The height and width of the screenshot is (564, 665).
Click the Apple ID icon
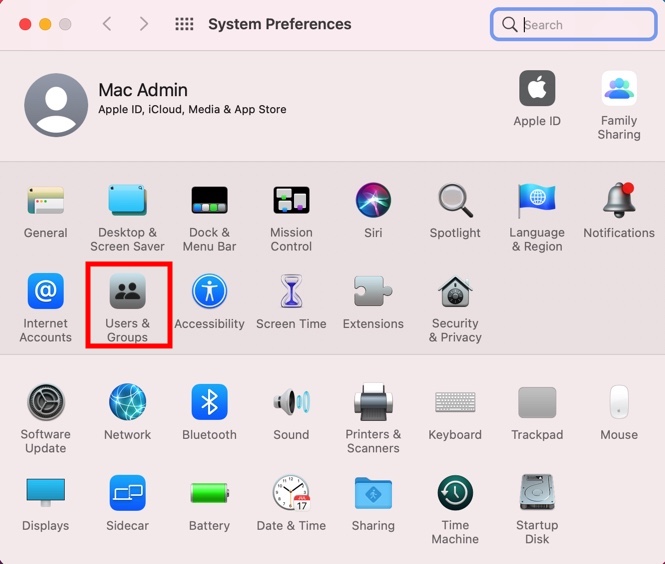537,90
